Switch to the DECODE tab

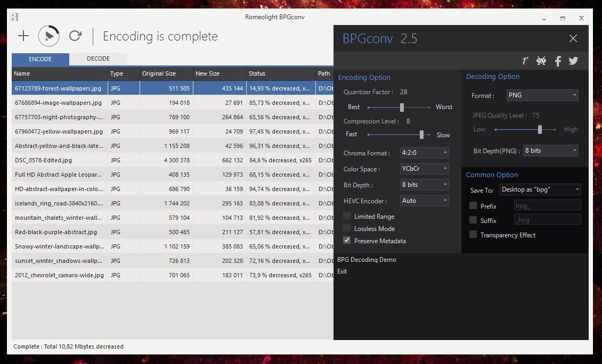point(98,59)
